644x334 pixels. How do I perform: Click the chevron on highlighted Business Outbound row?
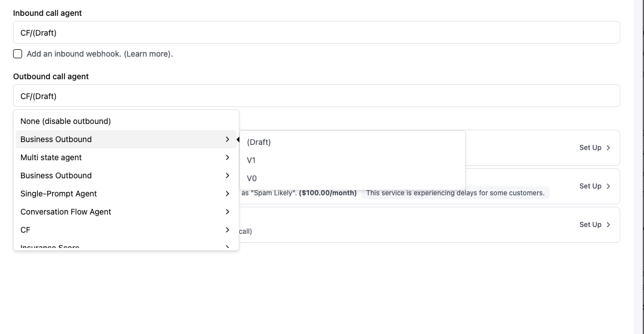(227, 139)
